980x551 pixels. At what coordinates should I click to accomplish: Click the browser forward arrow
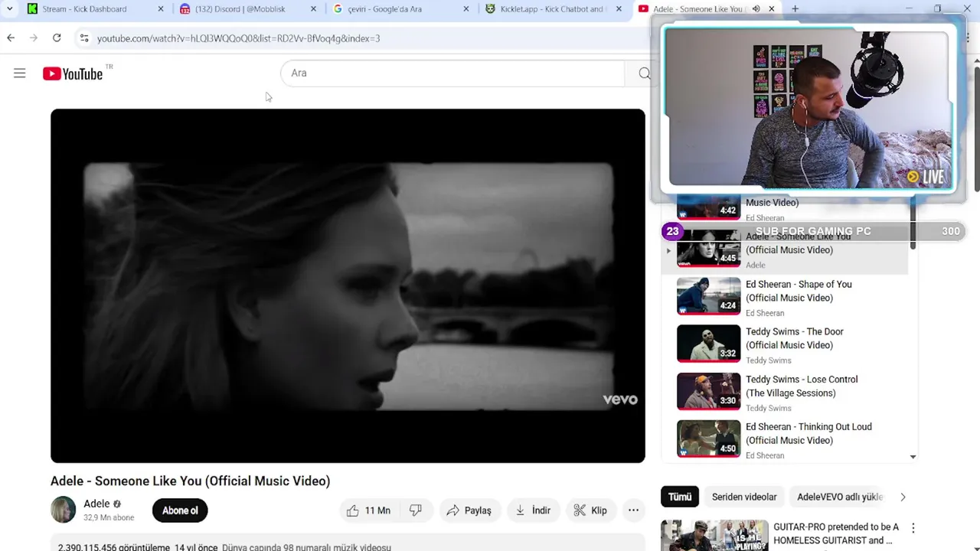(x=34, y=38)
